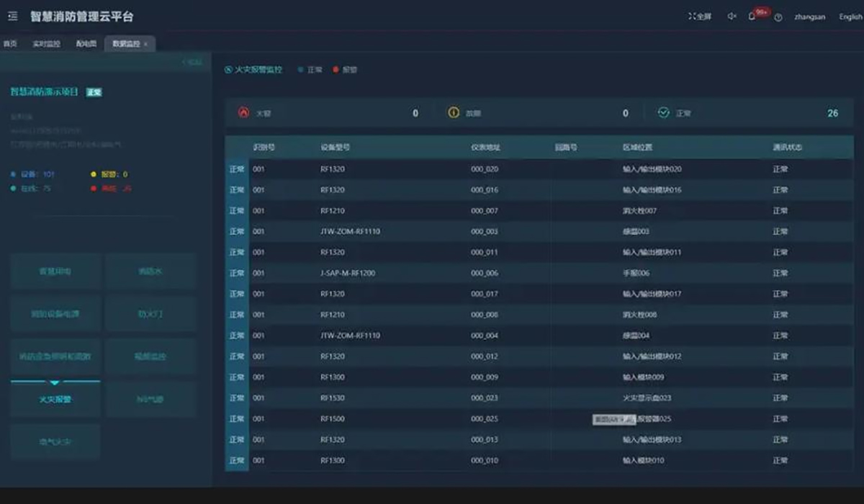Select the 火灾报警 module button
Image resolution: width=864 pixels, height=504 pixels.
(x=55, y=400)
